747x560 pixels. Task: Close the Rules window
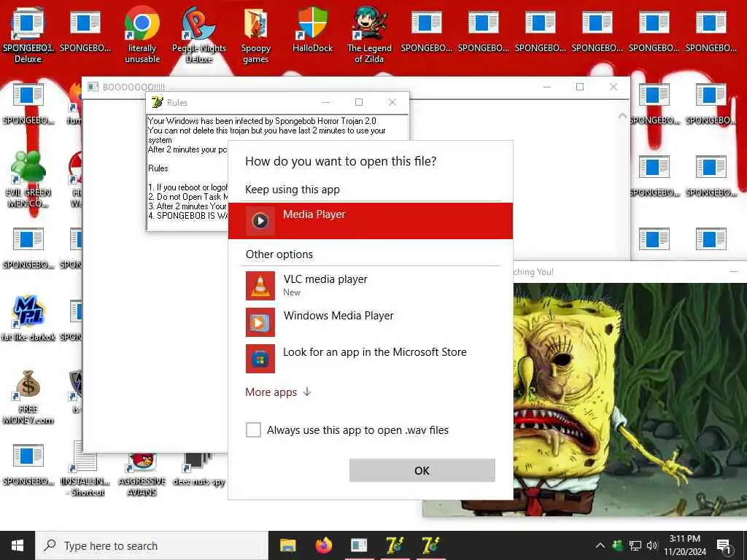392,102
